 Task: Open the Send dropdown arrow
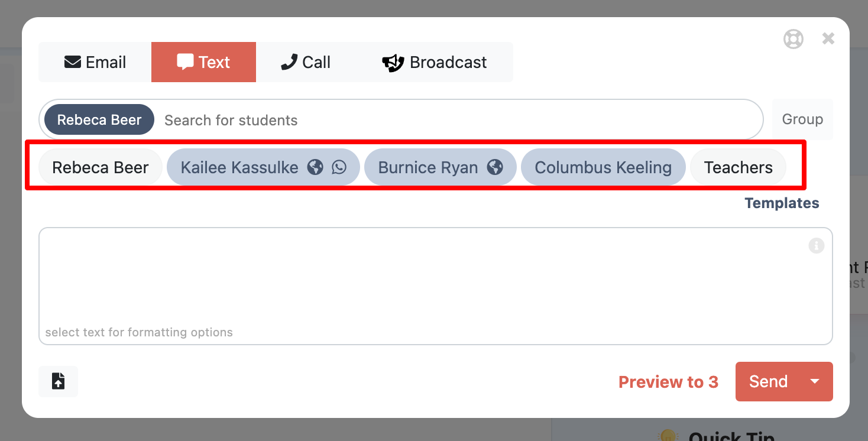(x=815, y=381)
